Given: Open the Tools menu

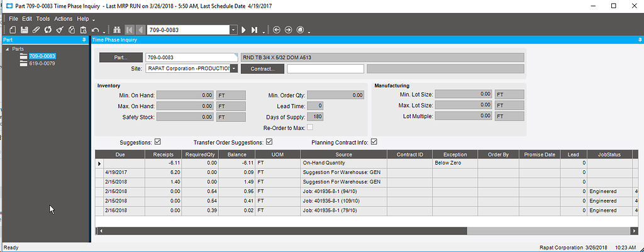Looking at the screenshot, I should pyautogui.click(x=43, y=19).
